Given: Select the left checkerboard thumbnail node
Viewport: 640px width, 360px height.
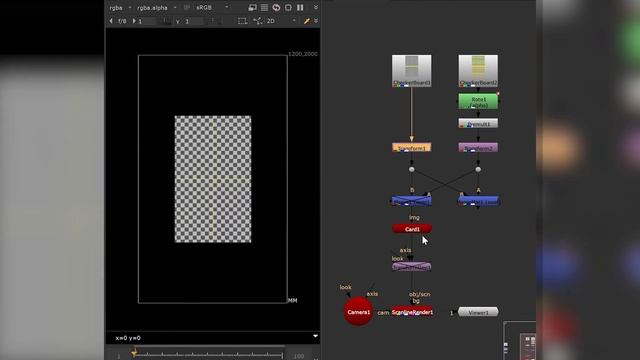Looking at the screenshot, I should (411, 71).
